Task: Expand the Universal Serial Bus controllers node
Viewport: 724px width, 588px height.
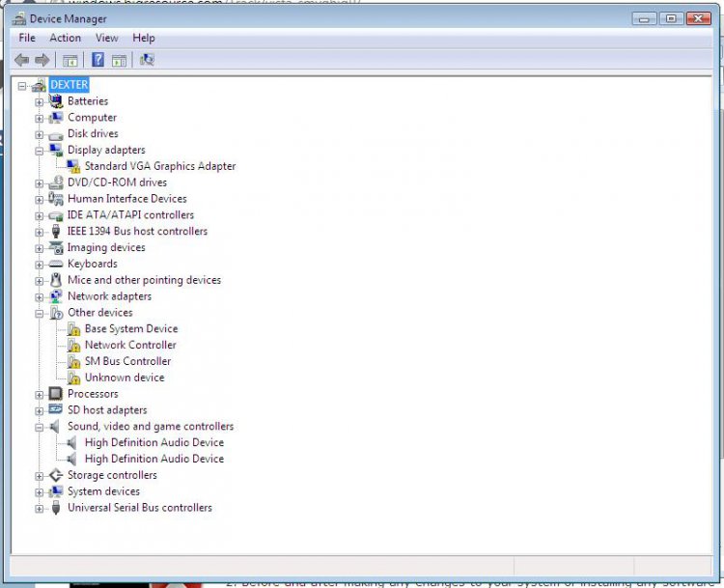Action: pos(39,509)
